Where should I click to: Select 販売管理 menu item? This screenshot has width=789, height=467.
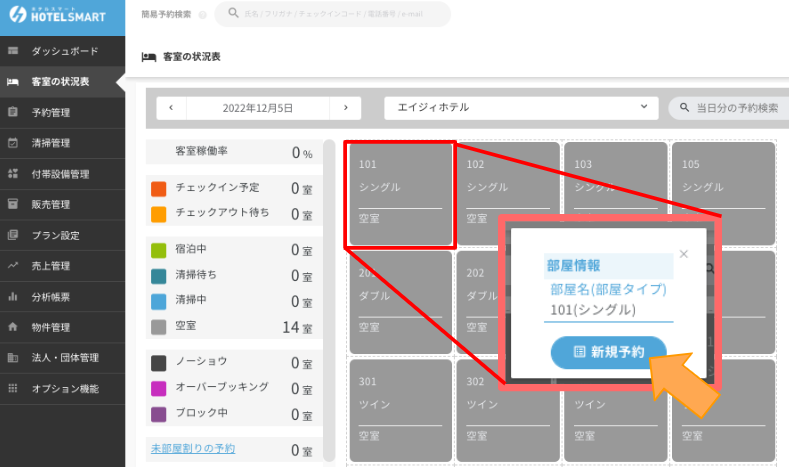(x=50, y=205)
